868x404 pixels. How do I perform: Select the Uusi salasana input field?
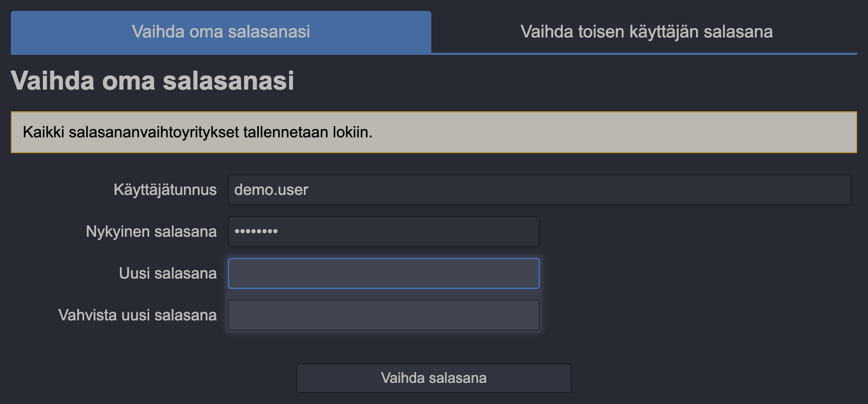click(x=384, y=273)
